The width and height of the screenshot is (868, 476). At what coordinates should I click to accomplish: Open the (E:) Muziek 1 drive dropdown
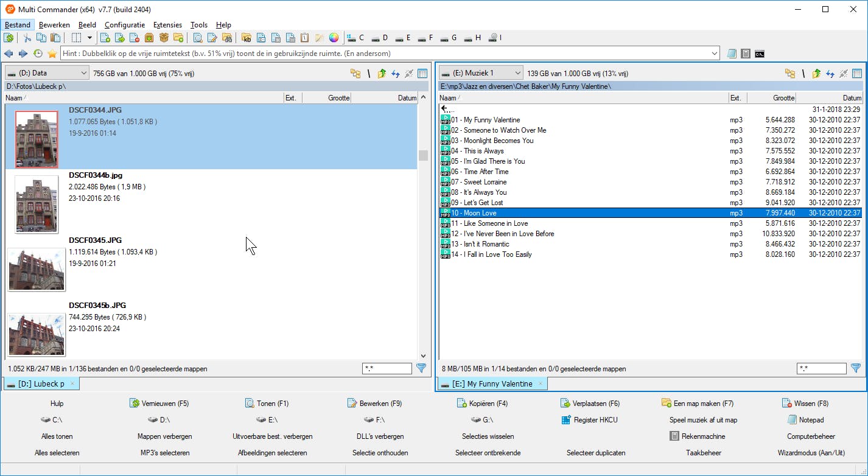click(x=481, y=73)
